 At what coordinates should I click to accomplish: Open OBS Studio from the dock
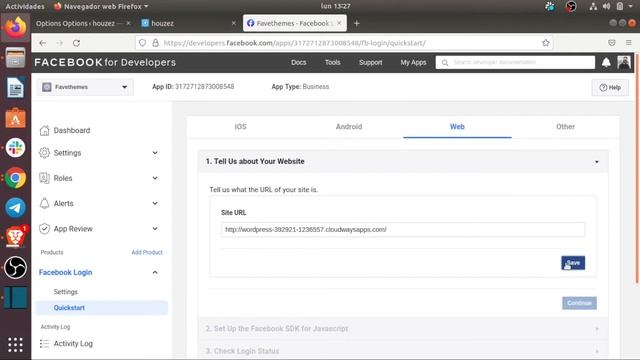pos(16,268)
